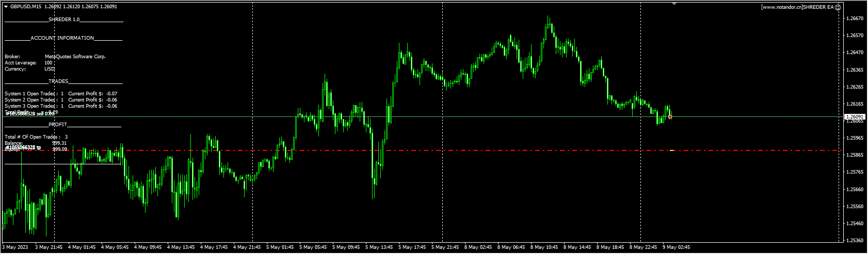Click the 1.26470 price scale label
Screen dimensions: 868x254
[x=855, y=53]
